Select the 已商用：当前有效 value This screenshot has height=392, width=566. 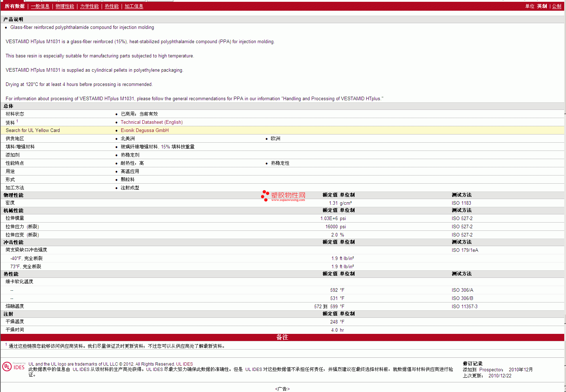[x=139, y=114]
